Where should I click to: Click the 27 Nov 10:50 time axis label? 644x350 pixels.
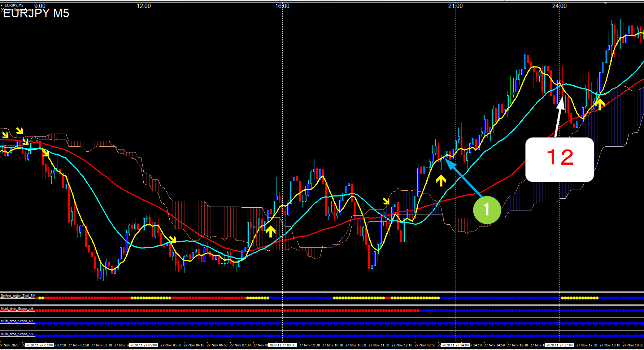(356, 345)
